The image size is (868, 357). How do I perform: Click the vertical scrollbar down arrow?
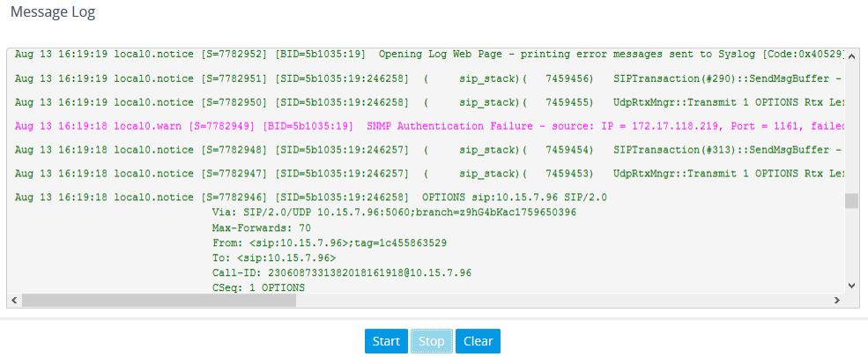[x=851, y=286]
